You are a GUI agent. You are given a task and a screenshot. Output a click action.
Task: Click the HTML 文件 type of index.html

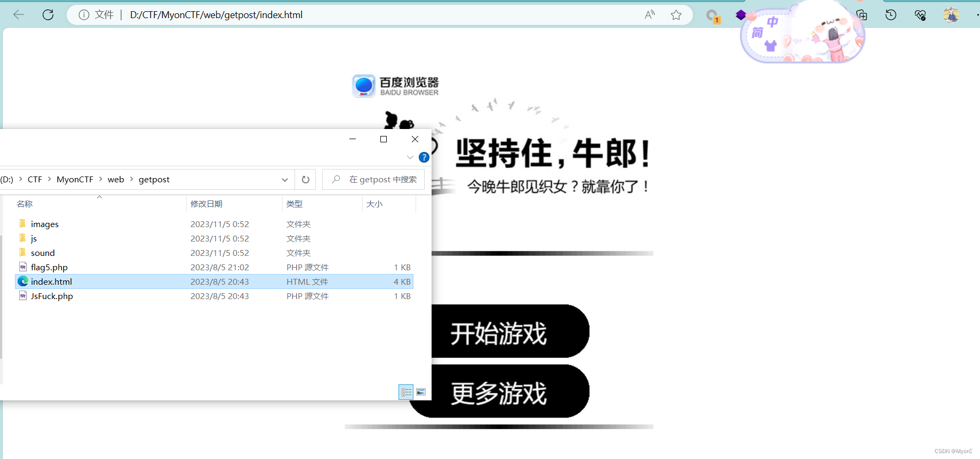[307, 281]
